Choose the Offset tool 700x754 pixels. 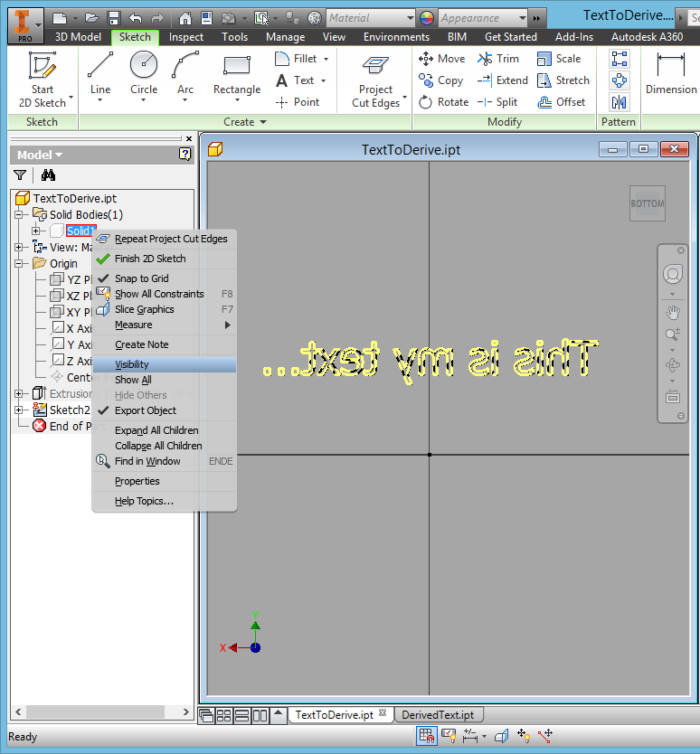point(561,102)
